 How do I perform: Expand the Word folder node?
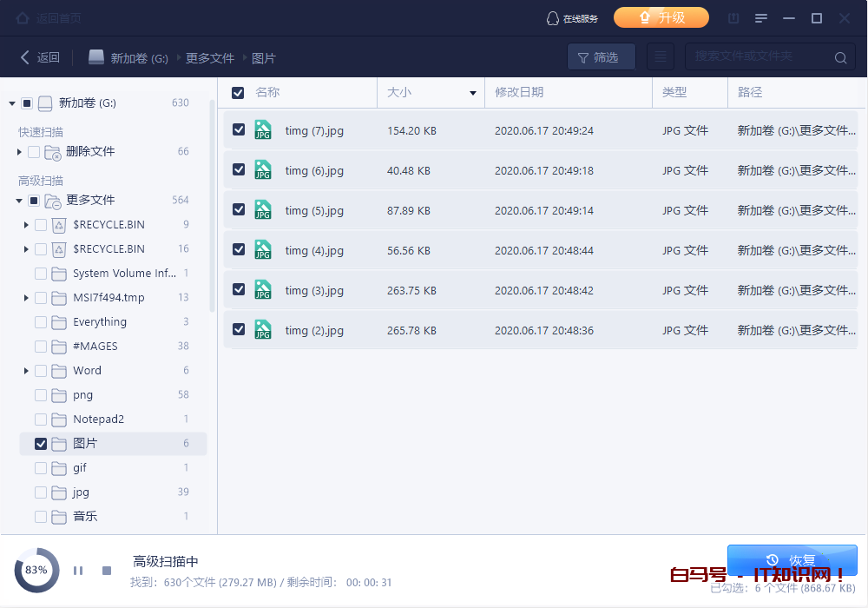[26, 370]
